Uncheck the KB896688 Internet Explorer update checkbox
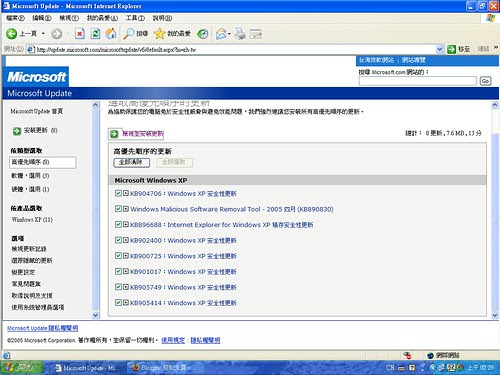The width and height of the screenshot is (500, 375). [118, 224]
